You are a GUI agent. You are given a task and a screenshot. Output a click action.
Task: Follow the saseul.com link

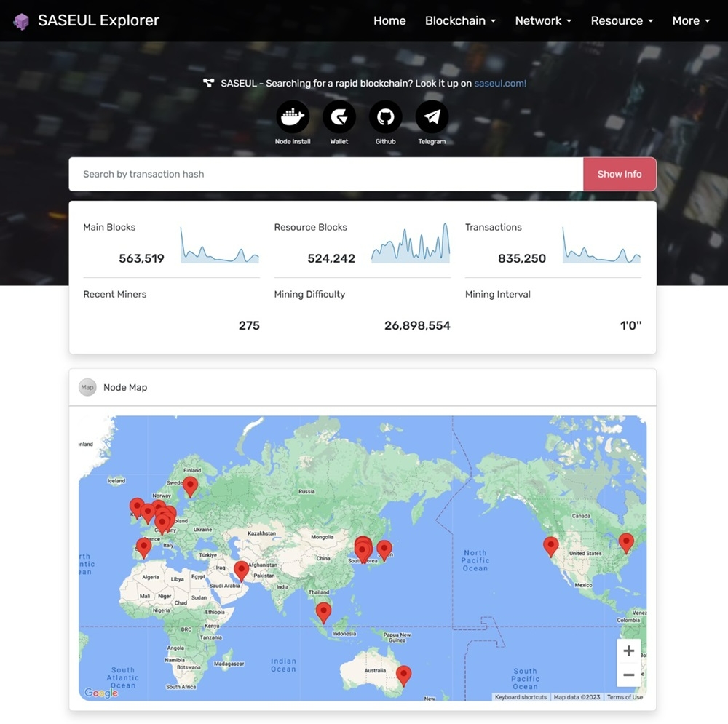[499, 84]
